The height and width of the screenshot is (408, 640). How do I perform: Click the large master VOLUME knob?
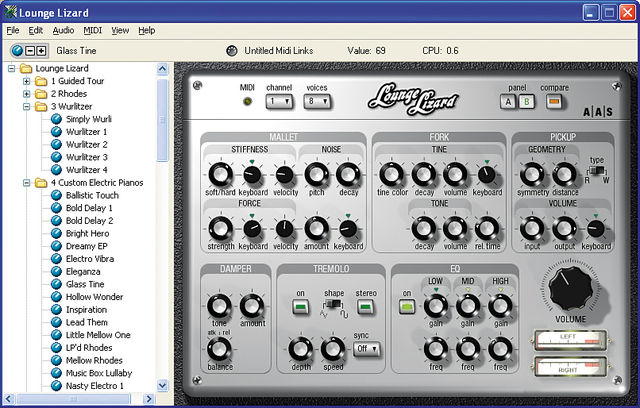pyautogui.click(x=570, y=289)
